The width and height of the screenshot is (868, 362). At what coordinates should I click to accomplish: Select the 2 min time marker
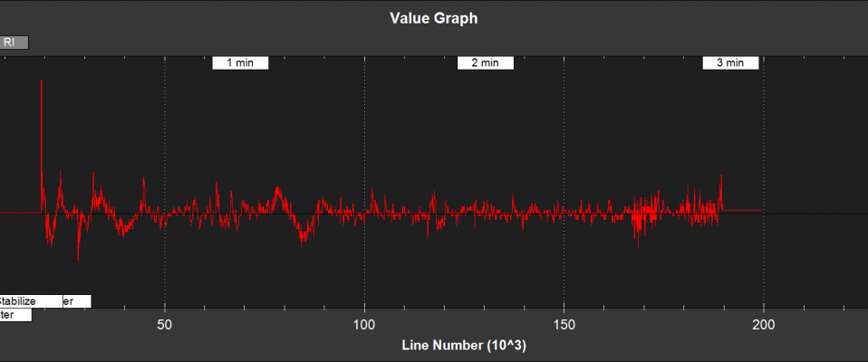(x=486, y=62)
